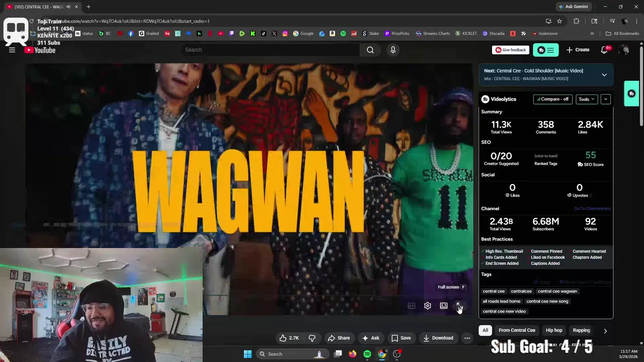This screenshot has width=644, height=362.
Task: Open YouTube notifications bell
Action: click(605, 50)
